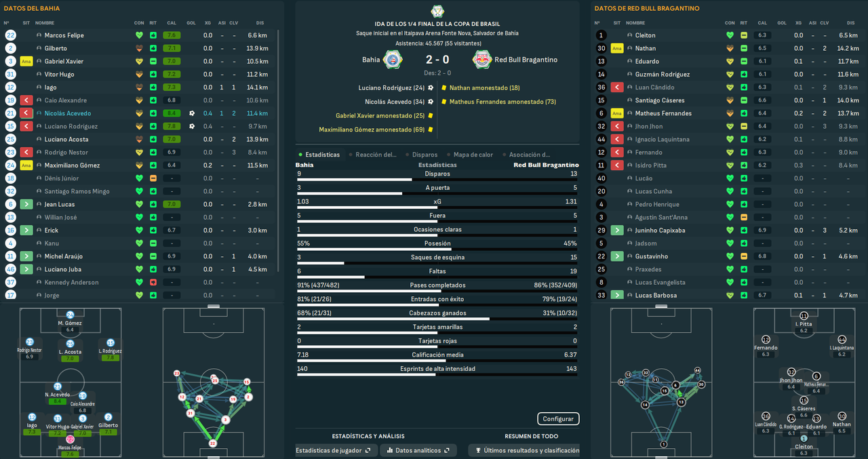The height and width of the screenshot is (459, 868).
Task: Open the Reacción del... tab
Action: [376, 155]
